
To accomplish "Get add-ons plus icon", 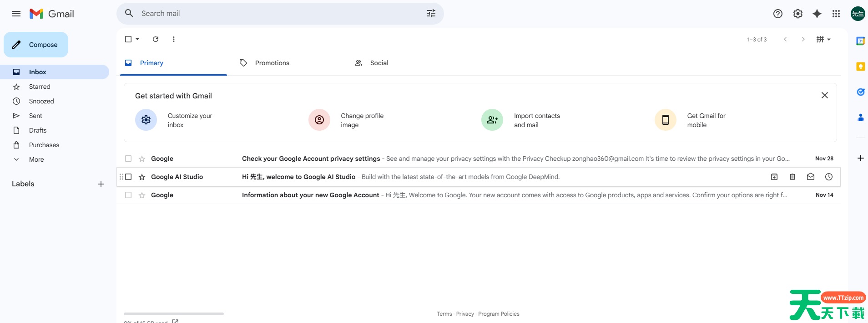I will [860, 158].
